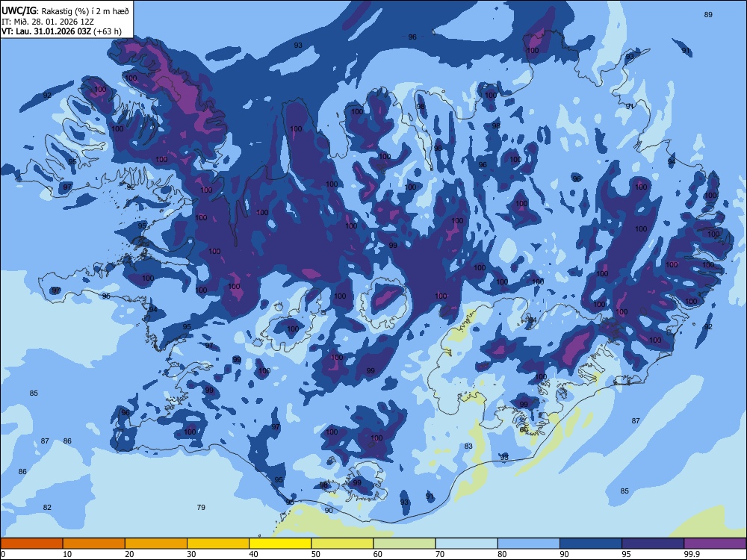Image resolution: width=747 pixels, height=560 pixels.
Task: Pick the light green 60–70 legend swatch
Action: (404, 544)
